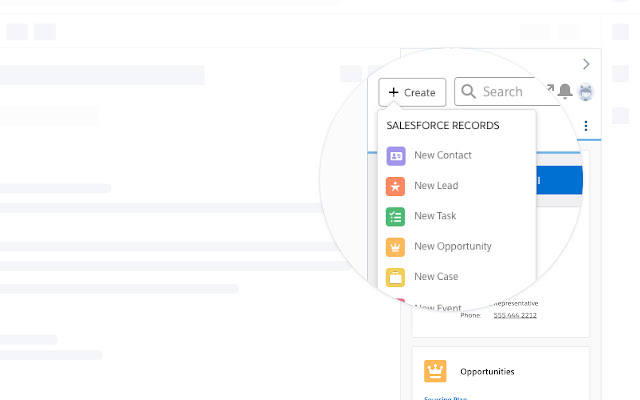
Task: Click the green task checklist icon
Action: click(x=396, y=216)
